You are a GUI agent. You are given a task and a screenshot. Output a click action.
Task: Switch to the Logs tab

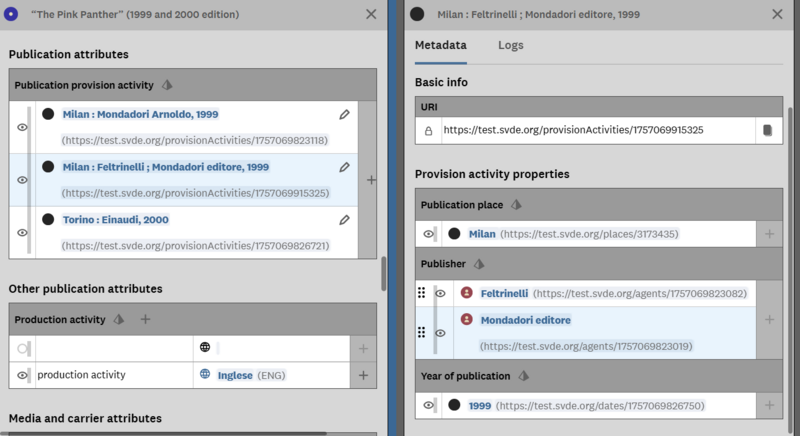[511, 45]
